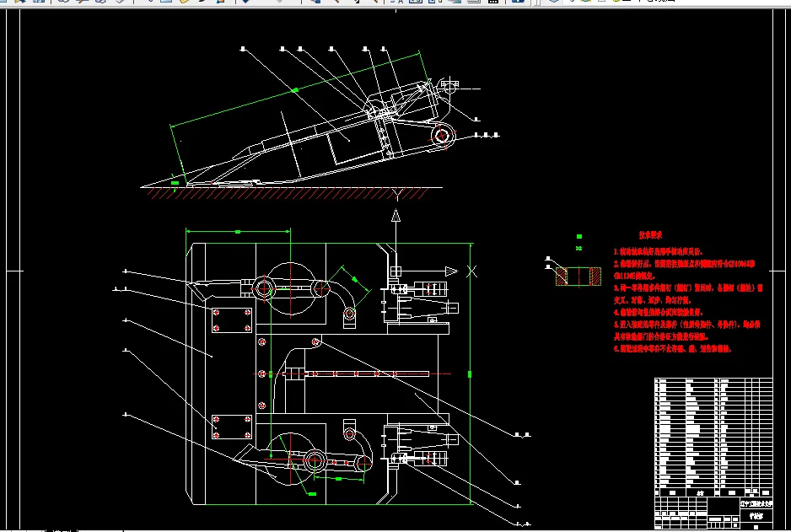The image size is (791, 532).
Task: Select technical requirement note line 4
Action: [658, 312]
